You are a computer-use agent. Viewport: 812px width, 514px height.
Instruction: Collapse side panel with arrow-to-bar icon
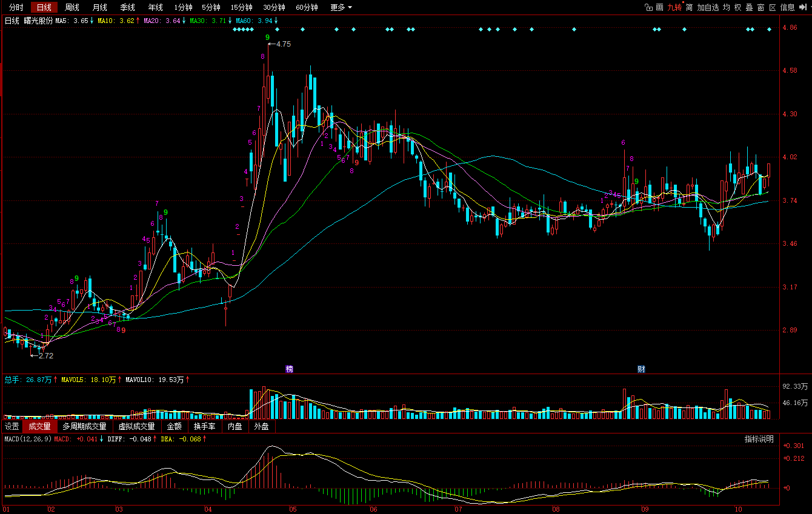[804, 7]
